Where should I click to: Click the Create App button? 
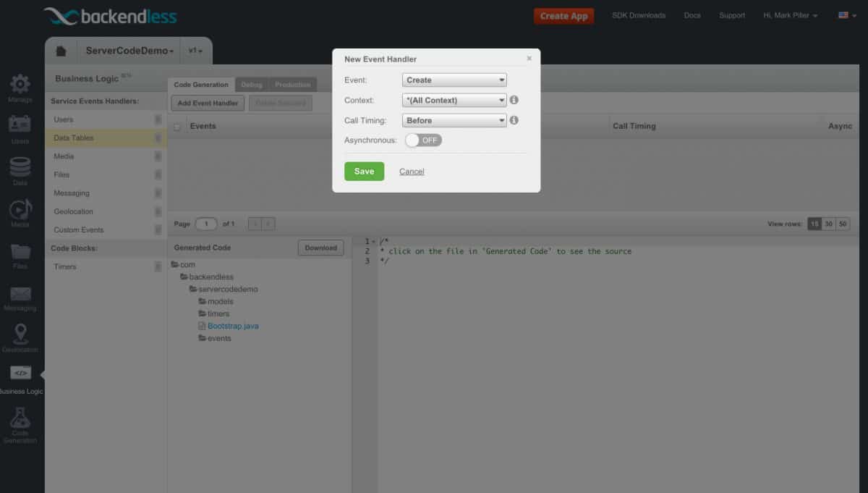point(564,16)
